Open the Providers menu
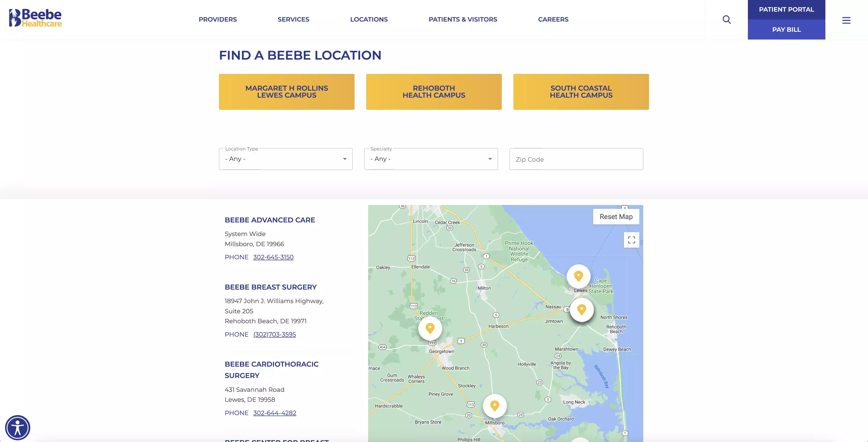Viewport: 868px width, 442px height. pos(218,20)
